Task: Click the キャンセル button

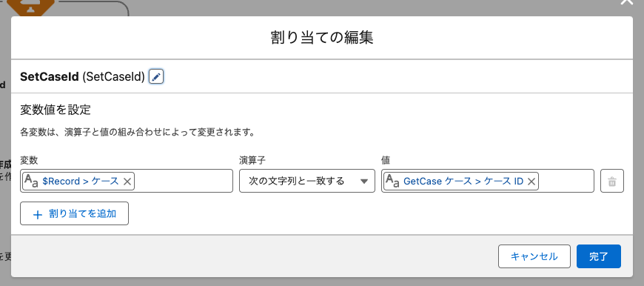Action: [534, 256]
